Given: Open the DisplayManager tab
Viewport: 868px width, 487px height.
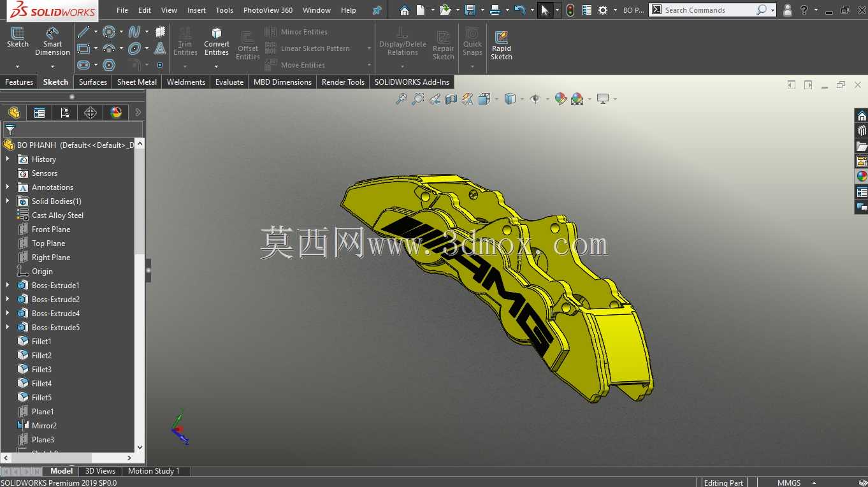Looking at the screenshot, I should coord(116,113).
